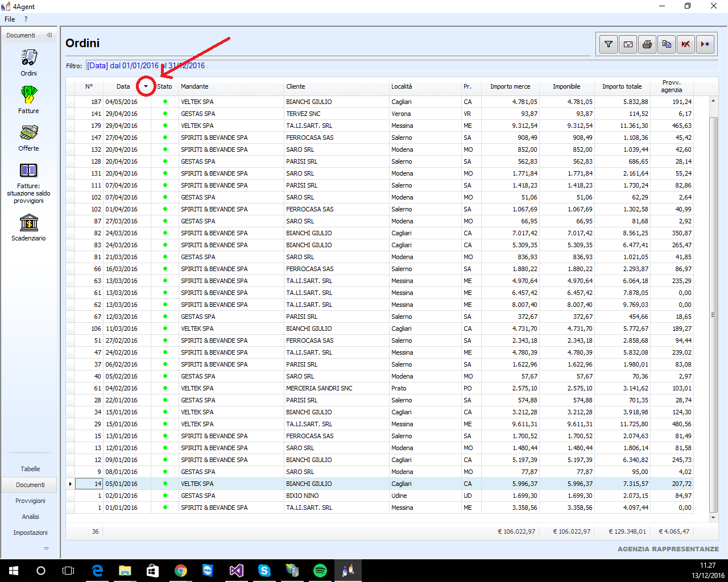Sort by the Pr. column header
Screen dimensions: 728x582
[x=472, y=86]
